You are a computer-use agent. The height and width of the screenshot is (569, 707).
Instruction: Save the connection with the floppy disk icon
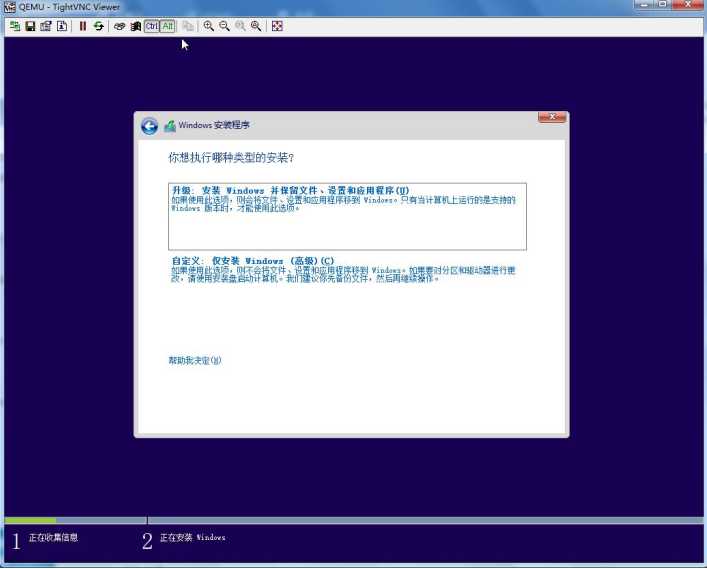click(x=30, y=26)
